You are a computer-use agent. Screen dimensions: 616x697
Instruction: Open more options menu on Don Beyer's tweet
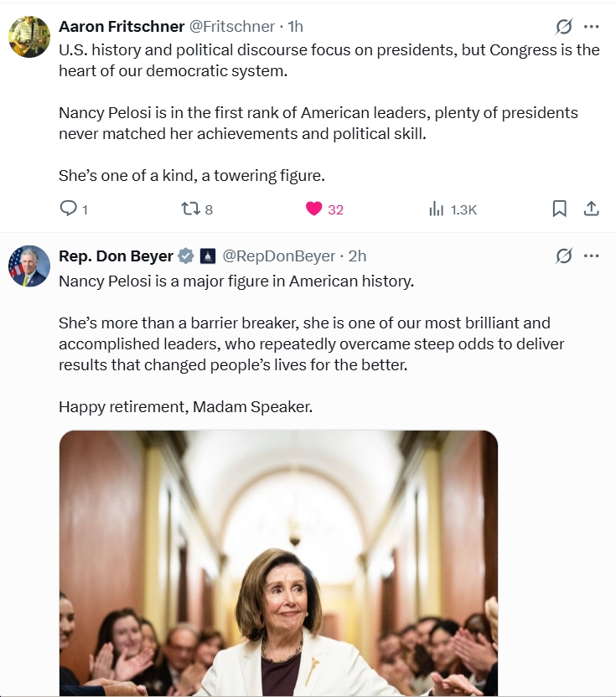(x=592, y=256)
